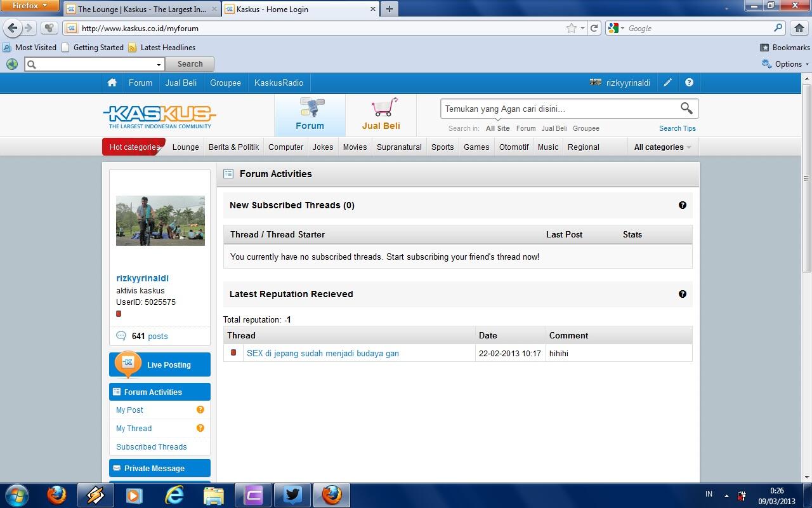
Task: Click the browser Back arrow
Action: tap(12, 28)
